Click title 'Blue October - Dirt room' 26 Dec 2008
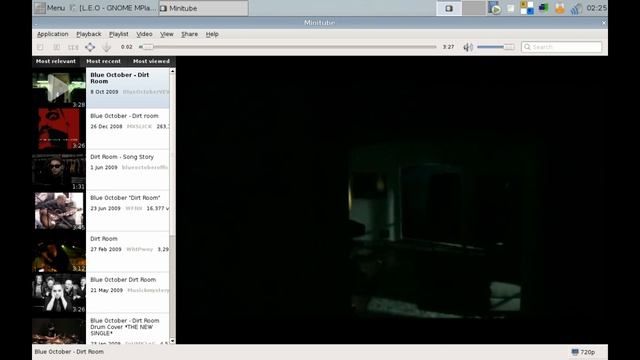 tap(124, 116)
